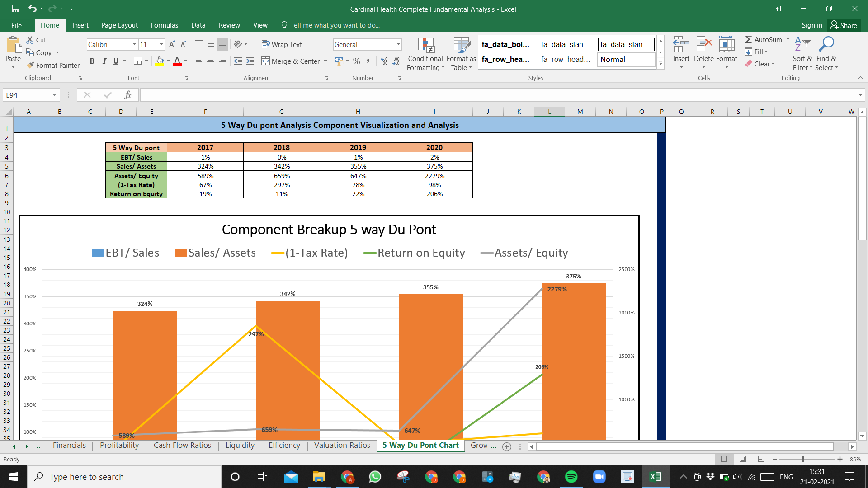The width and height of the screenshot is (868, 488).
Task: Click the Fill Color yellow swatch
Action: tap(160, 61)
